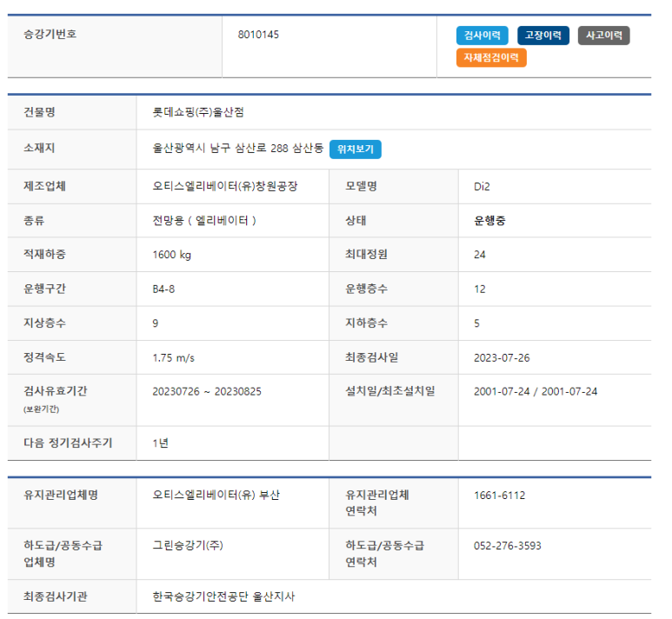Click the 검사유효기간 label
Screen dimensions: 672x619
(56, 391)
